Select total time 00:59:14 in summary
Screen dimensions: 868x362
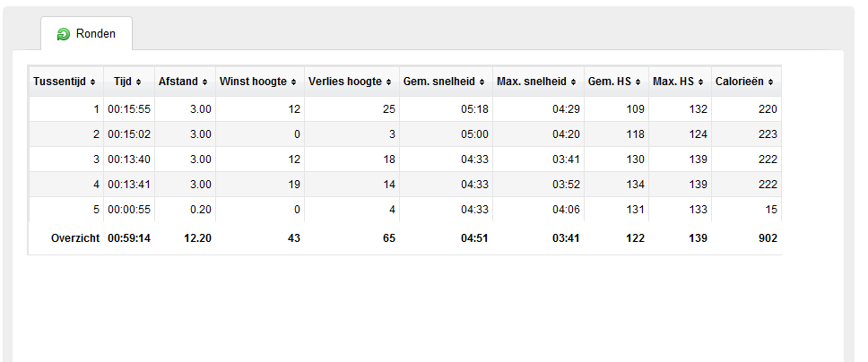[x=129, y=238]
